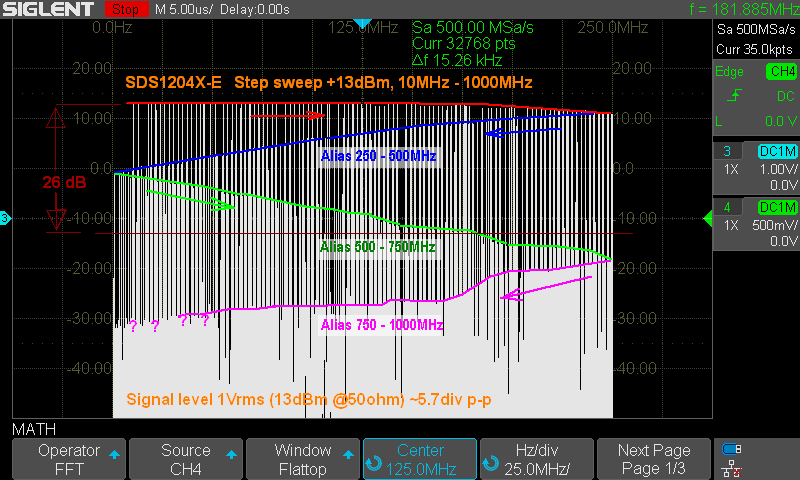This screenshot has height=480, width=800.
Task: Click the rising edge slope icon
Action: click(734, 95)
